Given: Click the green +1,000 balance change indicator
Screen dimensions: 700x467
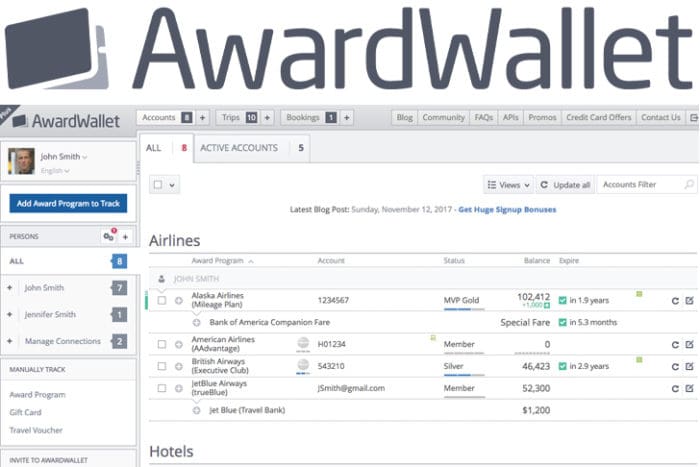Looking at the screenshot, I should 536,305.
